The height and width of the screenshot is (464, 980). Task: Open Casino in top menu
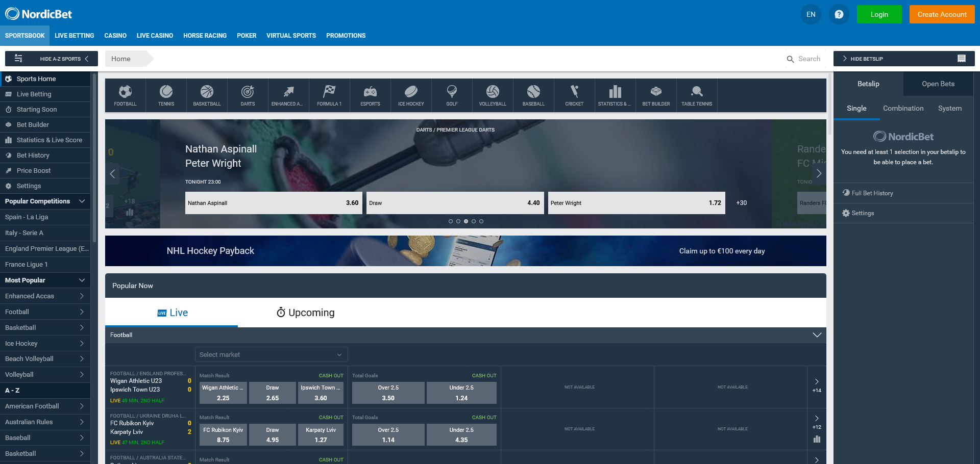tap(115, 36)
